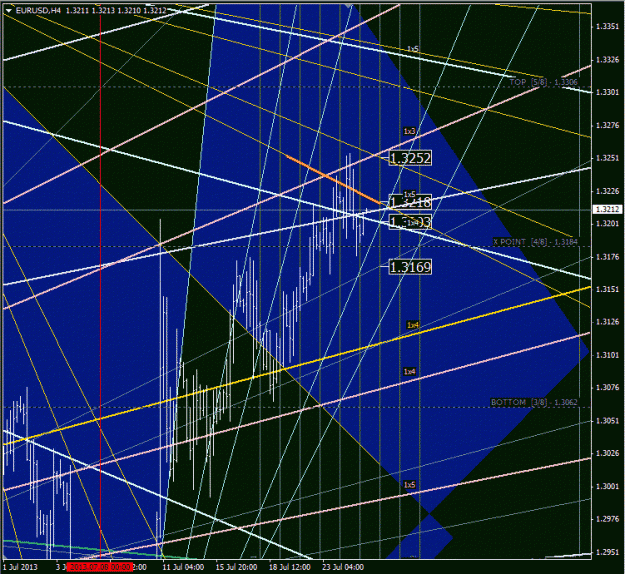Click the 1.3351 price scale value
625x574 pixels.
click(x=607, y=27)
